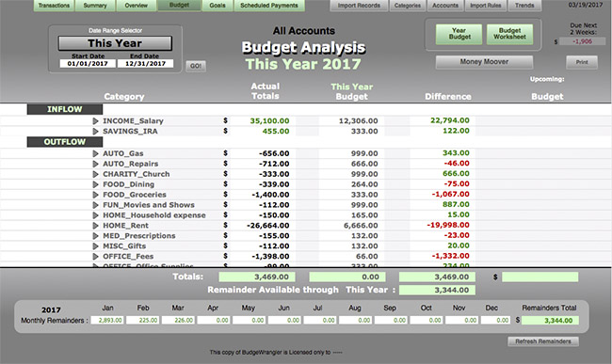612x364 pixels.
Task: Open the Year Budget view
Action: point(459,34)
